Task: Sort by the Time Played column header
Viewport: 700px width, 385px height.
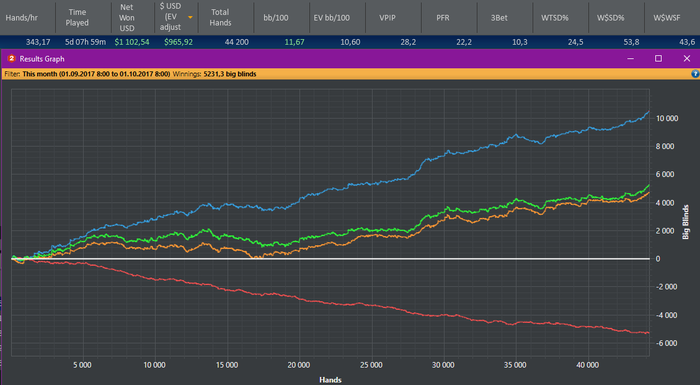Action: 83,17
